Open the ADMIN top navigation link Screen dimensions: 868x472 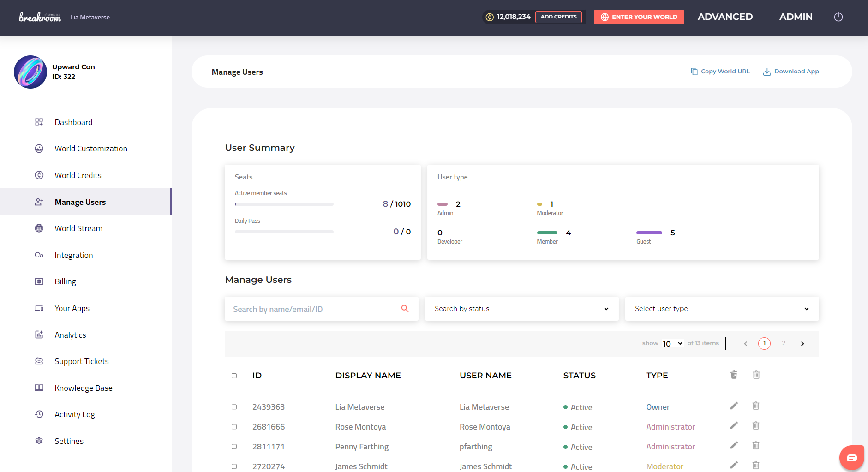coord(796,17)
